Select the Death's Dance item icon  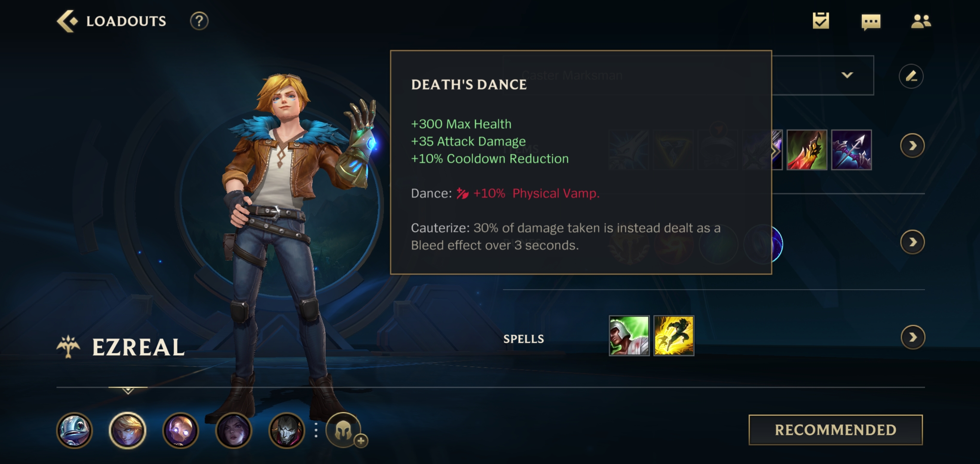pyautogui.click(x=807, y=150)
